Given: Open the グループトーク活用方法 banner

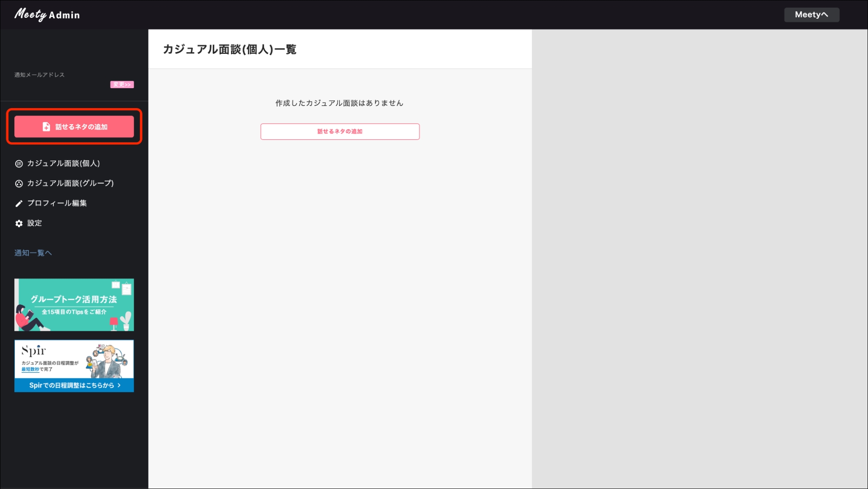Looking at the screenshot, I should 74,304.
